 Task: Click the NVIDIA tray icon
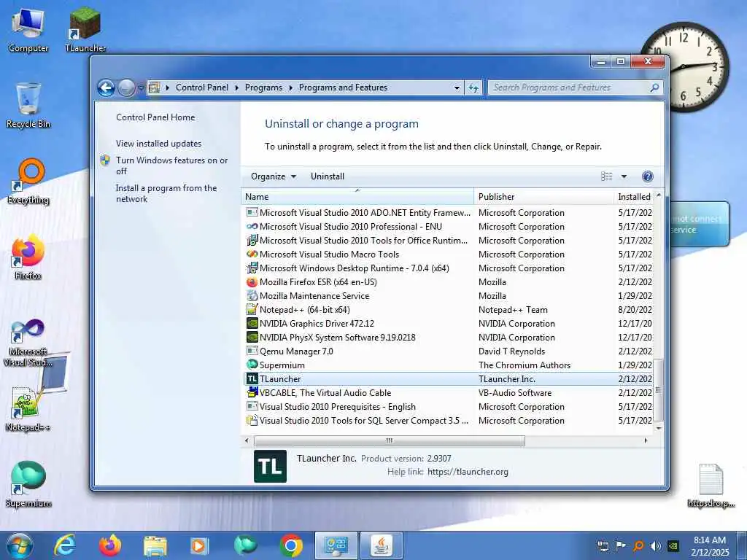click(673, 546)
